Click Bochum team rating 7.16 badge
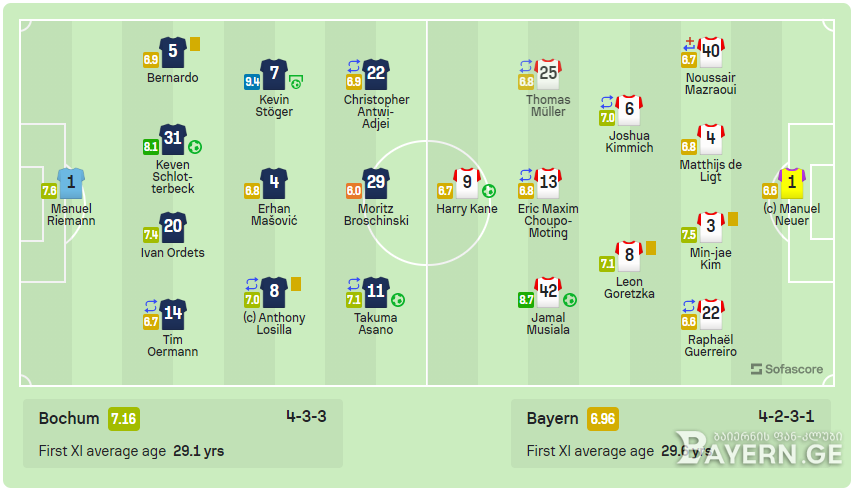 click(124, 419)
